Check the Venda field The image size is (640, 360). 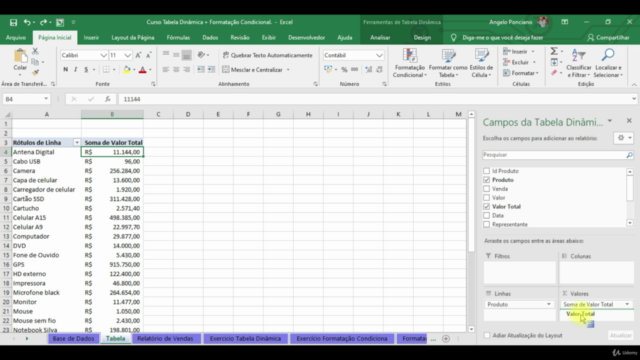(x=486, y=189)
